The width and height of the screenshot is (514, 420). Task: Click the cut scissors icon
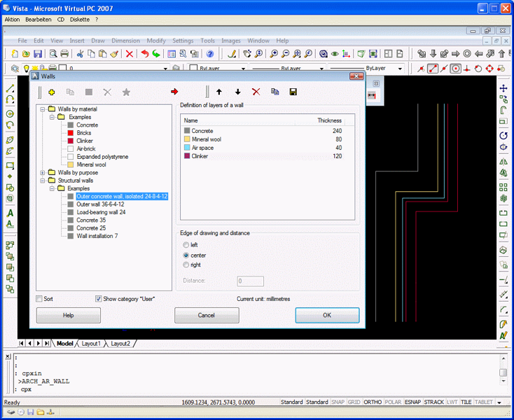pyautogui.click(x=80, y=54)
